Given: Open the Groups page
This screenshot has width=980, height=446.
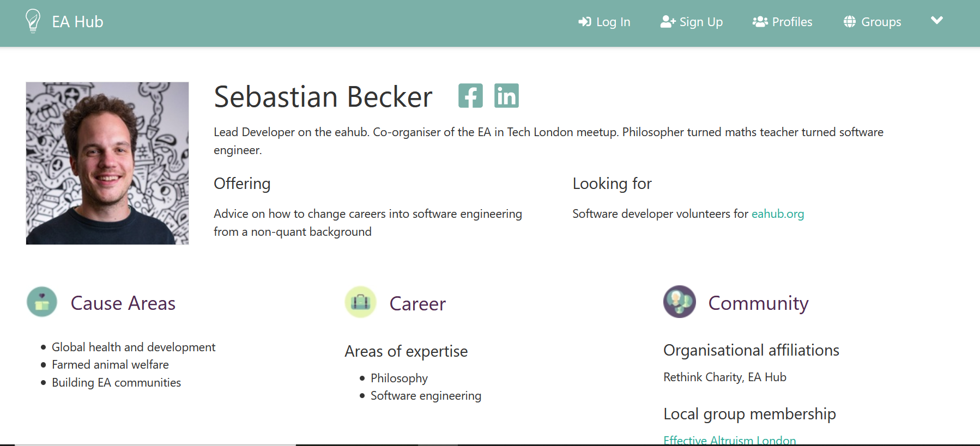Looking at the screenshot, I should pyautogui.click(x=872, y=22).
